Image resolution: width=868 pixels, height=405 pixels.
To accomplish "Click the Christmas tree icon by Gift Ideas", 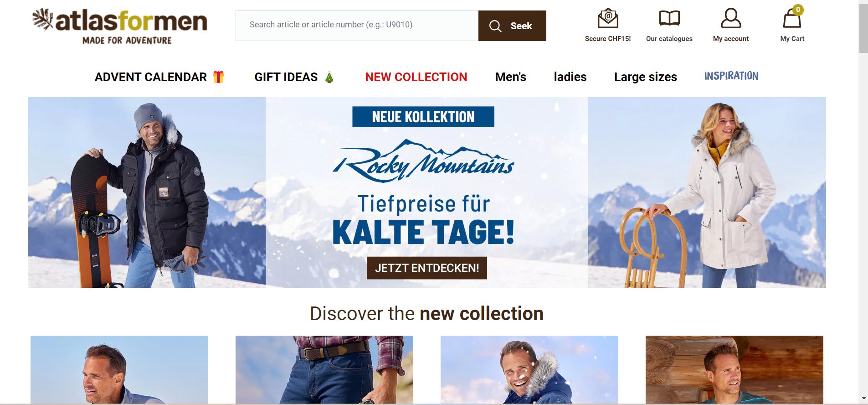I will (x=329, y=77).
